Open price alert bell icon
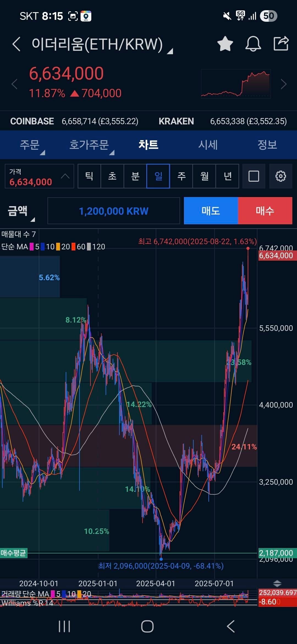297x644 pixels. pos(253,44)
